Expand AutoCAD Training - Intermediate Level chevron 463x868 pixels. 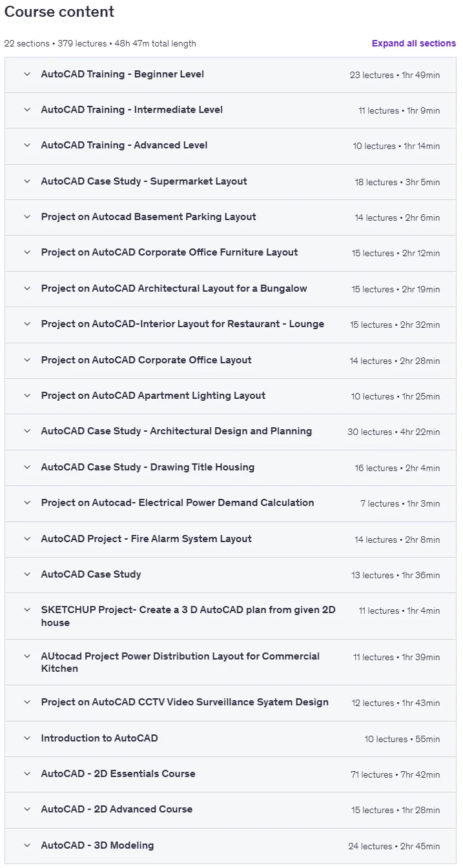(27, 110)
